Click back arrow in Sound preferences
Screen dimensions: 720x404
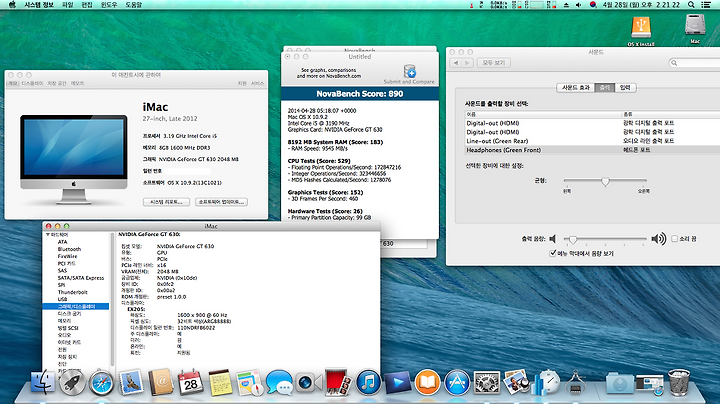[456, 63]
